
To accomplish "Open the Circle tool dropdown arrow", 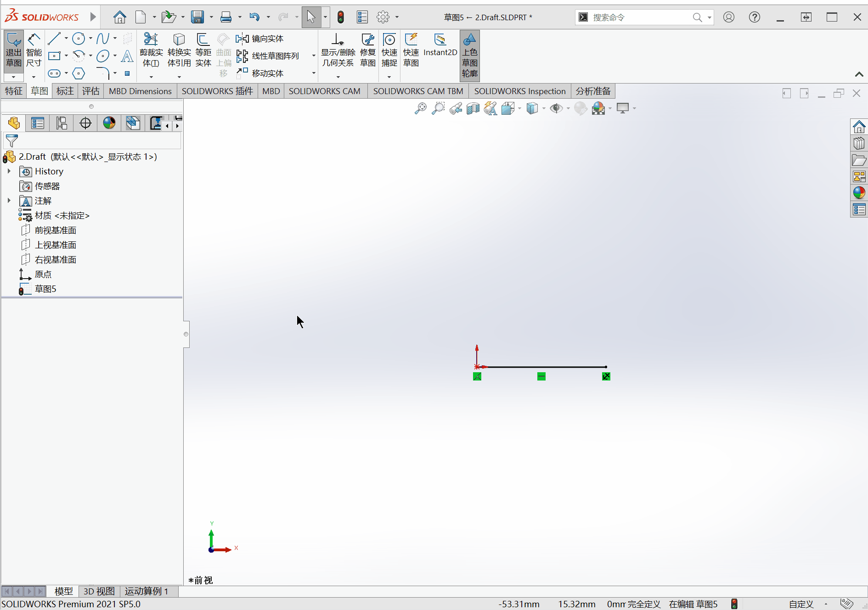I will (x=90, y=39).
